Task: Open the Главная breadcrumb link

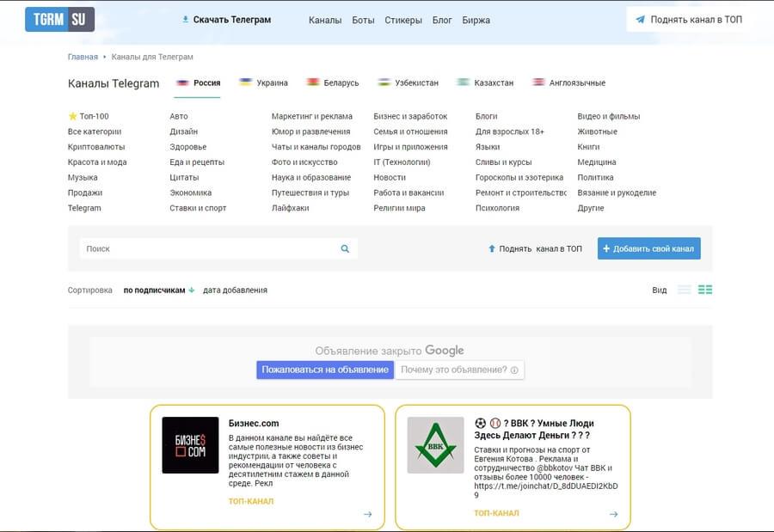Action: coord(83,56)
